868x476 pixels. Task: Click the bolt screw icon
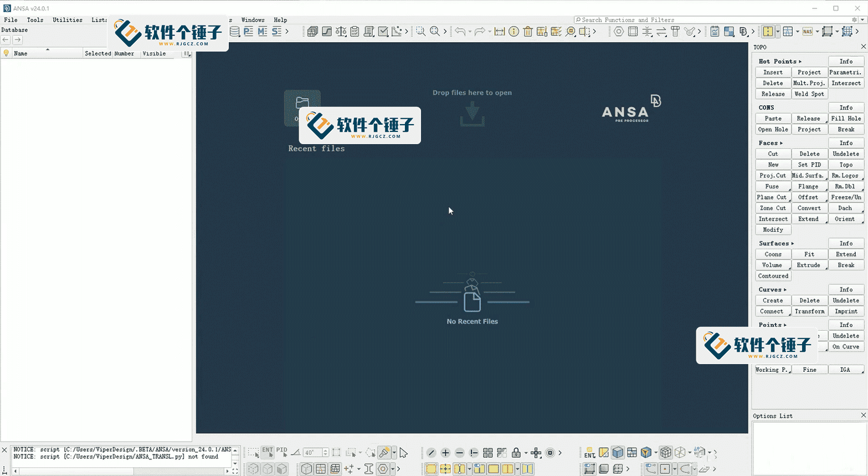(675, 32)
